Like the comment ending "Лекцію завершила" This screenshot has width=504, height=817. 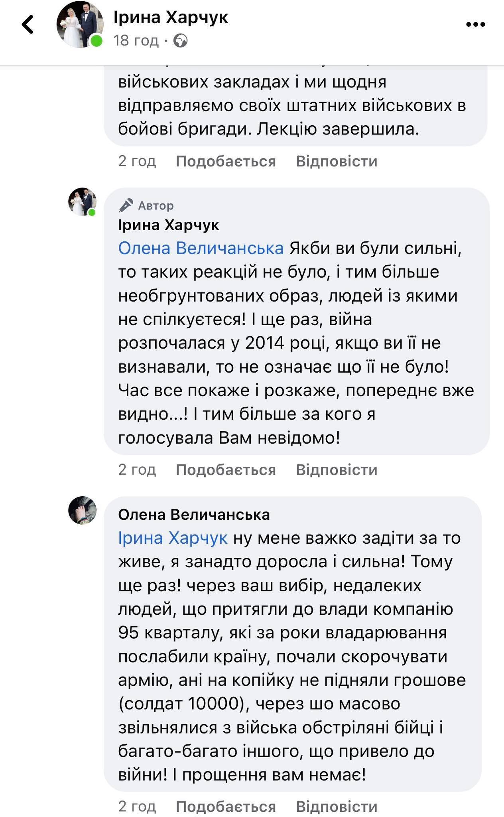[x=226, y=161]
